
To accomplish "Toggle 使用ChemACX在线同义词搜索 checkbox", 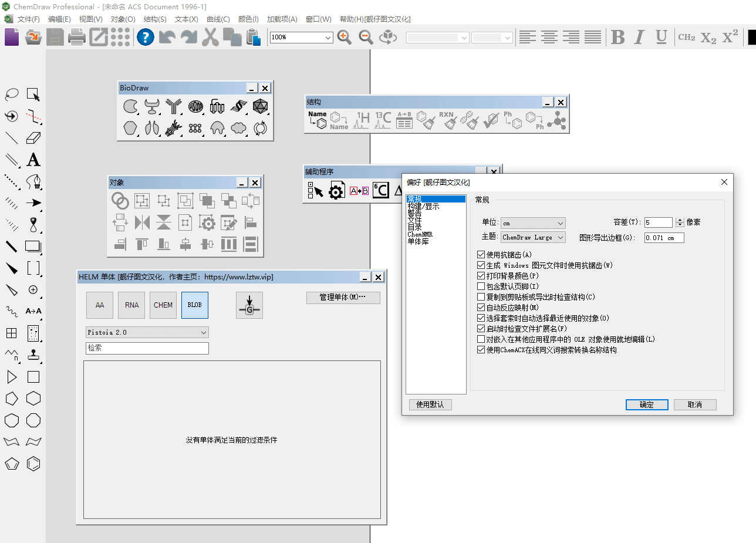I will click(x=481, y=350).
